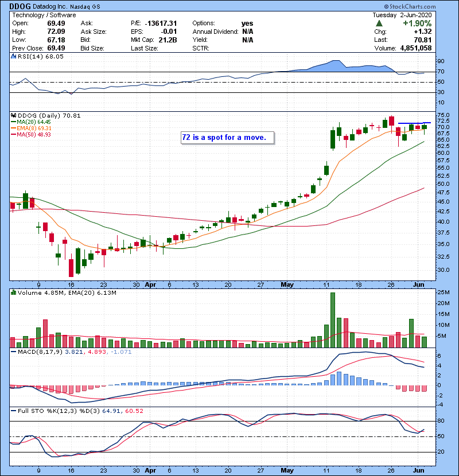This screenshot has width=459, height=476.
Task: Select the Datadog Inc. company name
Action: pos(50,6)
